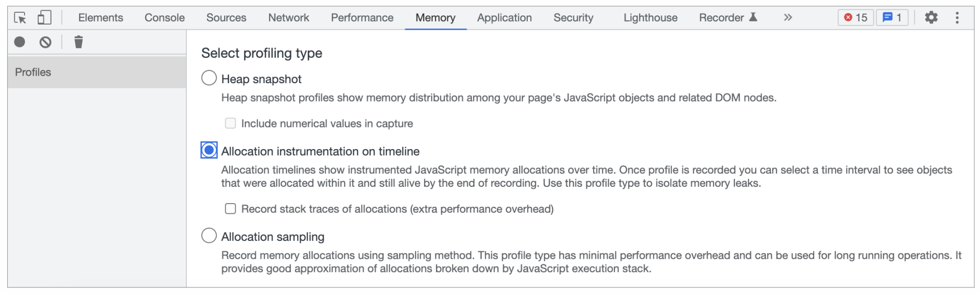Click the clear all profiles icon
The width and height of the screenshot is (980, 294).
coord(45,42)
